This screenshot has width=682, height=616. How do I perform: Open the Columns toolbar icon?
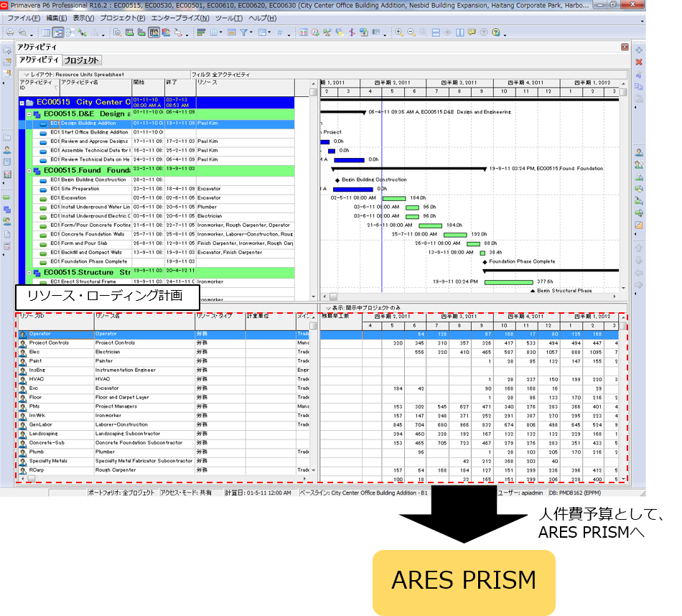[213, 32]
